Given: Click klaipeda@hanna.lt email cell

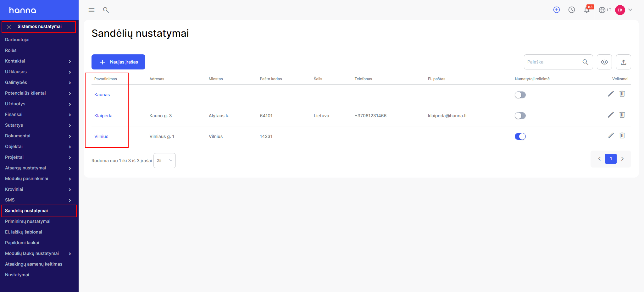Looking at the screenshot, I should (447, 116).
